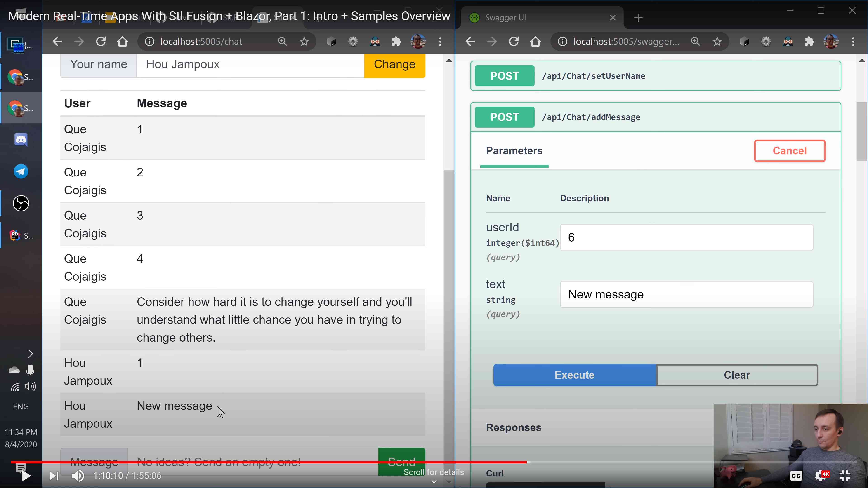Open a new browser tab

[639, 18]
